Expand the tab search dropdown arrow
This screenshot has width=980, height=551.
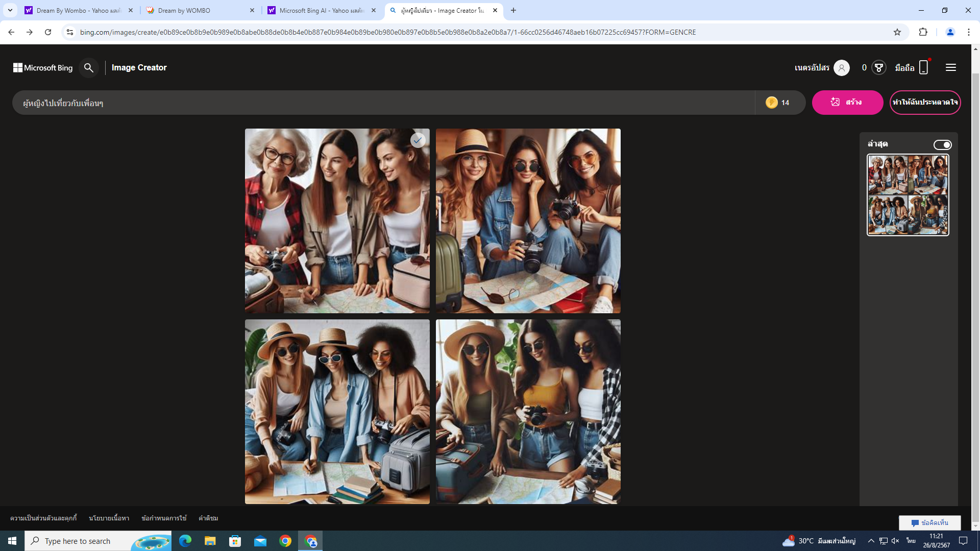(x=10, y=10)
